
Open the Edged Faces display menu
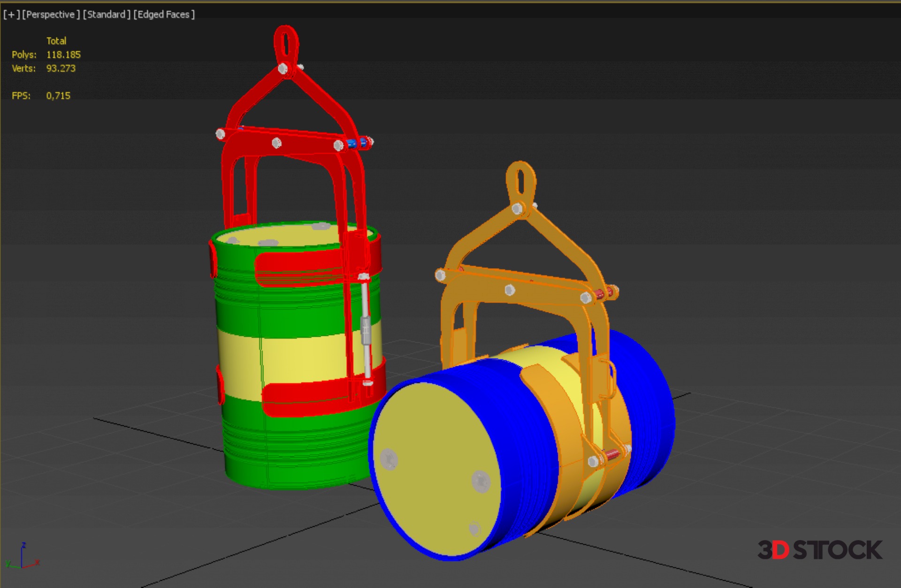[x=164, y=15]
